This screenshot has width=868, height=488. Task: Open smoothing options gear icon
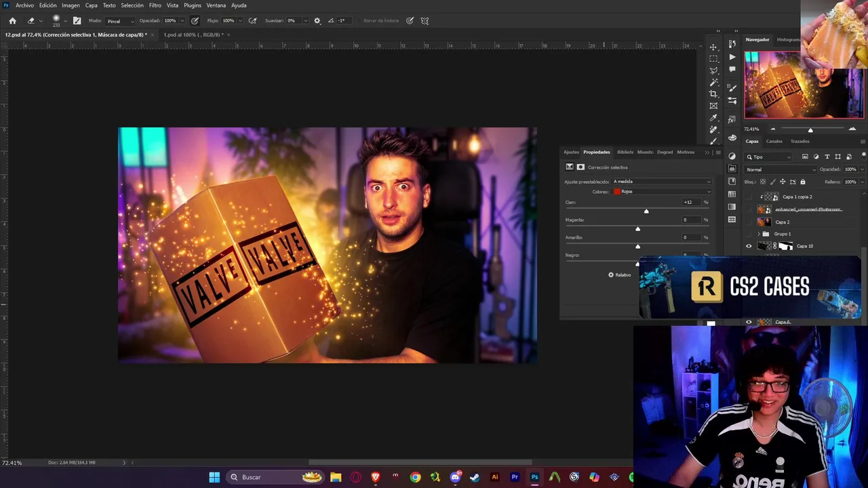317,20
